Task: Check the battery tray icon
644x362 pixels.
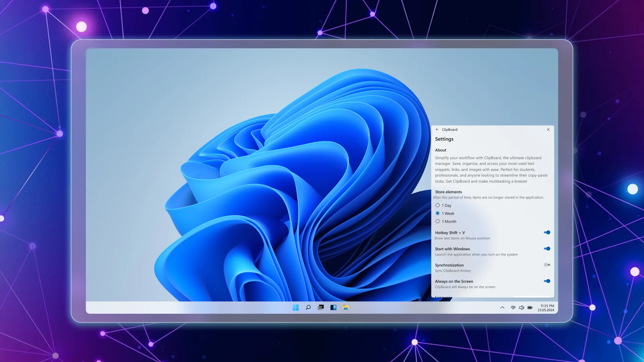Action: pyautogui.click(x=530, y=308)
